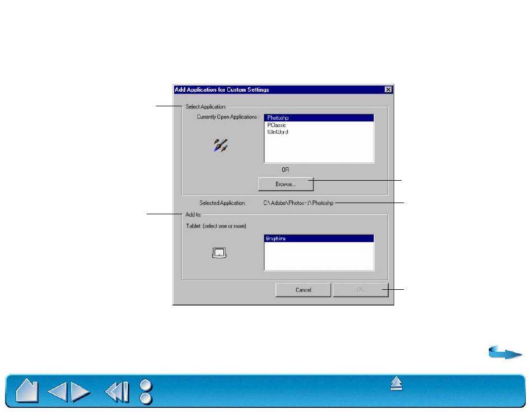Click the two-circle icon in navigation bar
This screenshot has height=414, width=532.
coord(146,391)
